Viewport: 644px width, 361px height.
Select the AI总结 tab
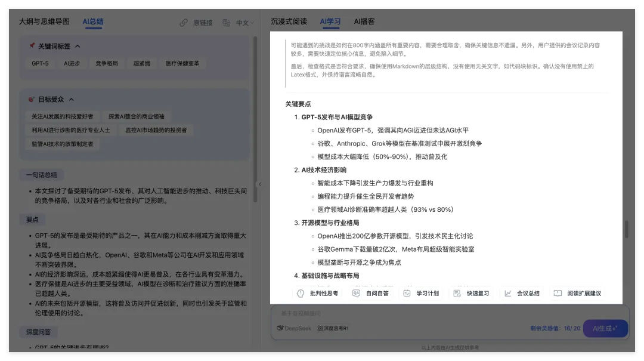tap(93, 21)
